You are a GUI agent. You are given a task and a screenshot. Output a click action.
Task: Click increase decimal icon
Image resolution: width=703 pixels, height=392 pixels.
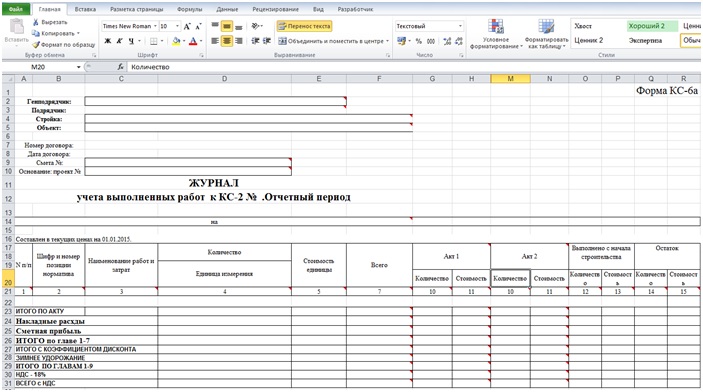click(x=447, y=41)
